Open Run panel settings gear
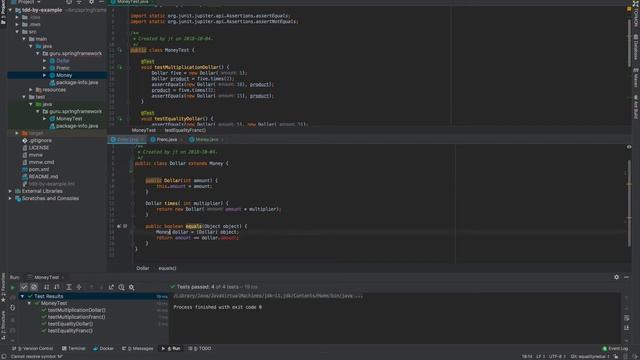 click(616, 277)
